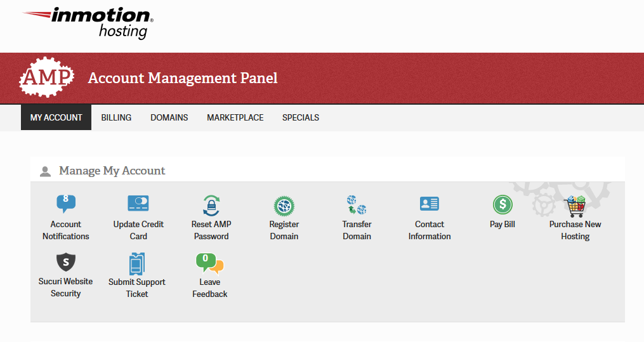Select the Reset AMP Password padlock icon

coord(211,204)
